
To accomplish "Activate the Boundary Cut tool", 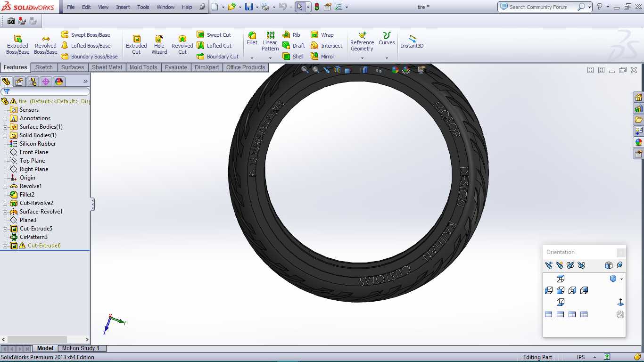I will pos(217,57).
